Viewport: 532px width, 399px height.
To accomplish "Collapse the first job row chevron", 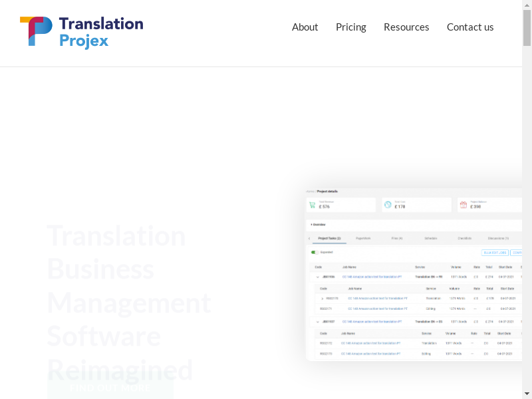I will (317, 277).
